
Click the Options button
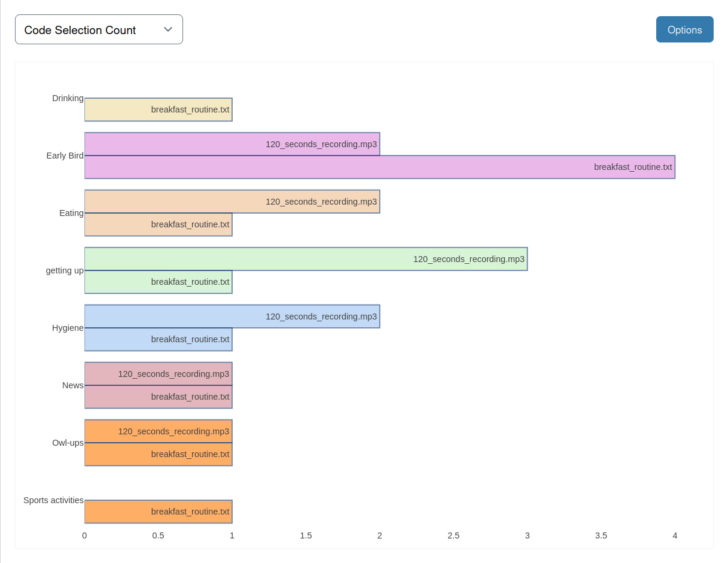coord(684,30)
